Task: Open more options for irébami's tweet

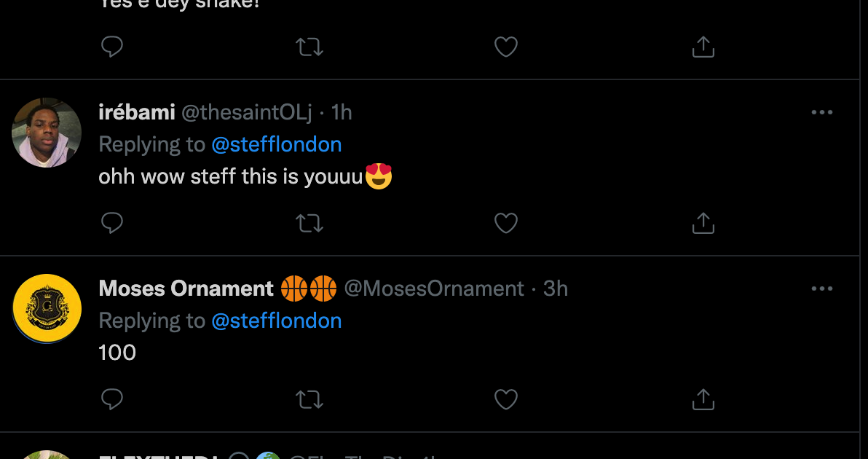Action: pyautogui.click(x=821, y=113)
